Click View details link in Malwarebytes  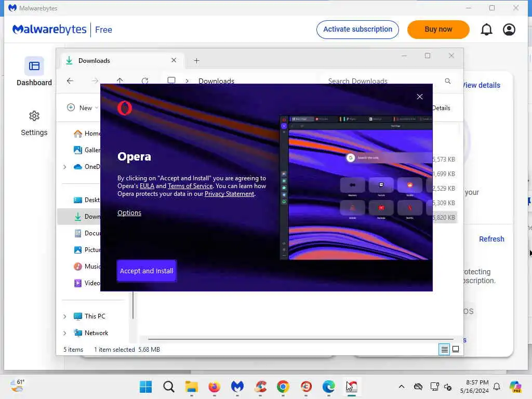coord(482,85)
